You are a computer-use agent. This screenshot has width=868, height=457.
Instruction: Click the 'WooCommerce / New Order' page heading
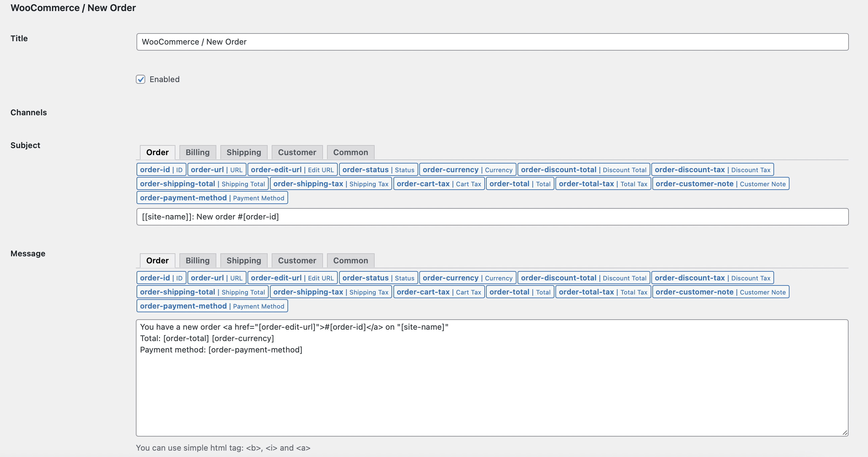click(x=73, y=8)
